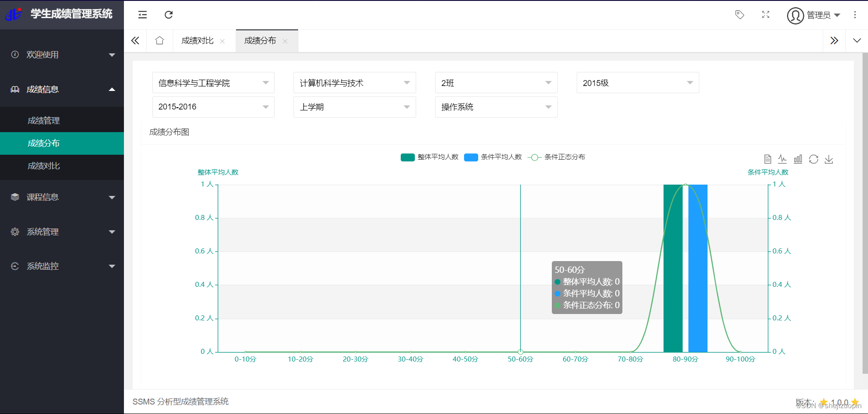Open the tag notes icon
The height and width of the screenshot is (414, 868).
coord(740,15)
